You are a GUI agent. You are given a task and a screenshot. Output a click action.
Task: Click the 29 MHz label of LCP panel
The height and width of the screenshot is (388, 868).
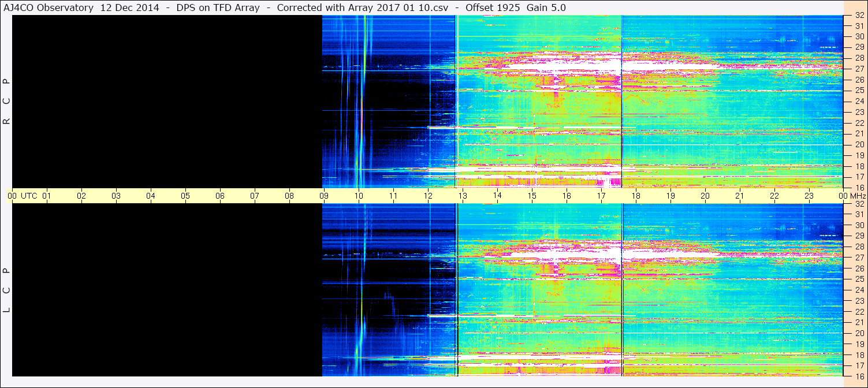tap(859, 236)
